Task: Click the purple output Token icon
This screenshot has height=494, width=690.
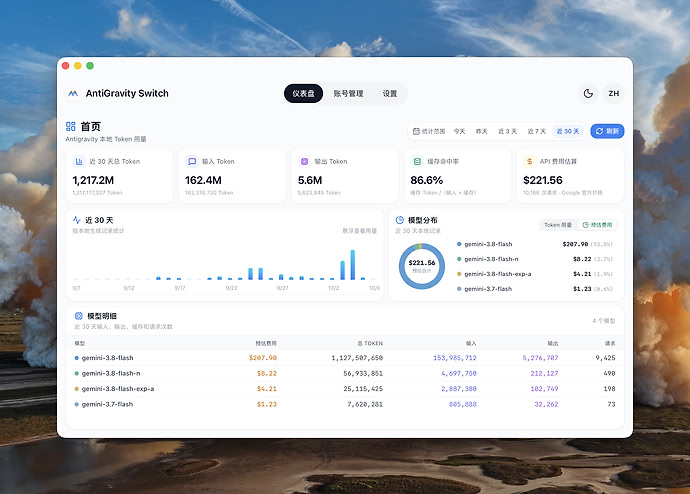Action: pos(304,161)
